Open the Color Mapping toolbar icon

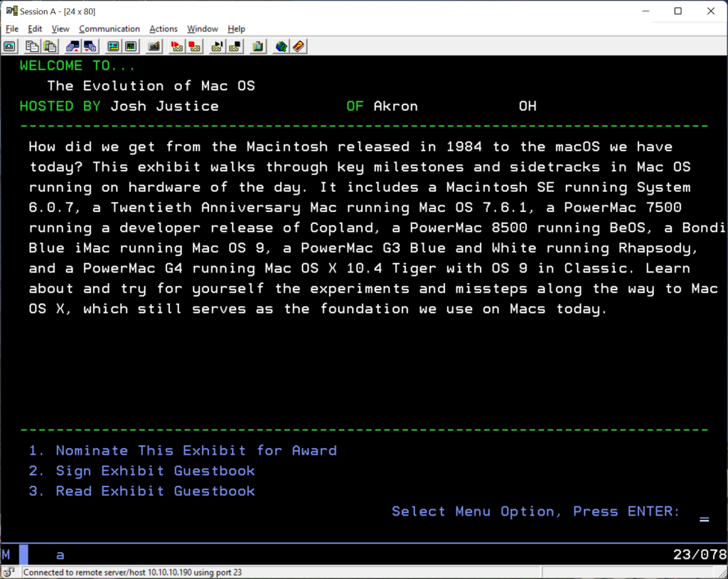pyautogui.click(x=132, y=46)
